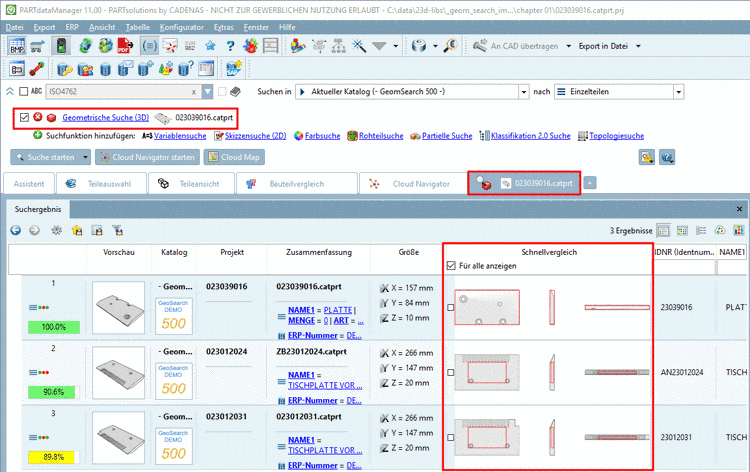
Task: Toggle the 'Für alle anzeigen' checkbox
Action: pos(452,265)
